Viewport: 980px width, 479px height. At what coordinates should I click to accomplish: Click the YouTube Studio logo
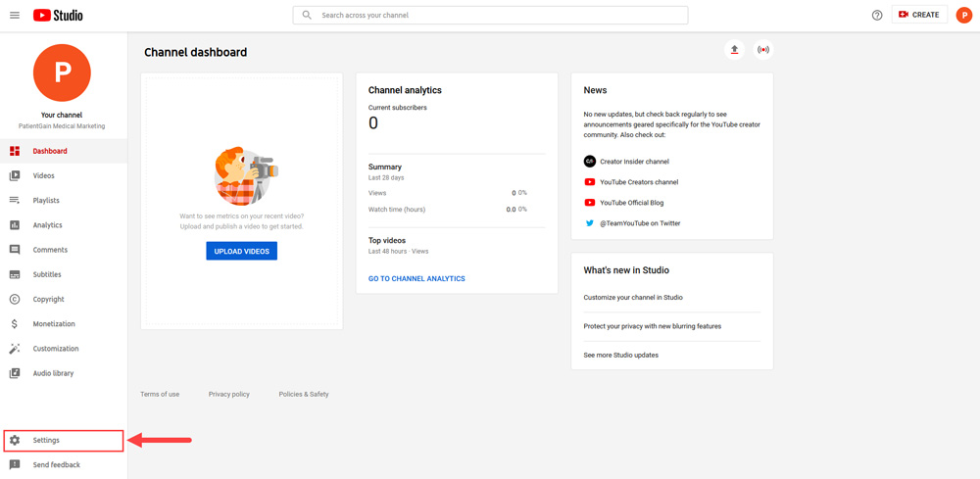58,15
